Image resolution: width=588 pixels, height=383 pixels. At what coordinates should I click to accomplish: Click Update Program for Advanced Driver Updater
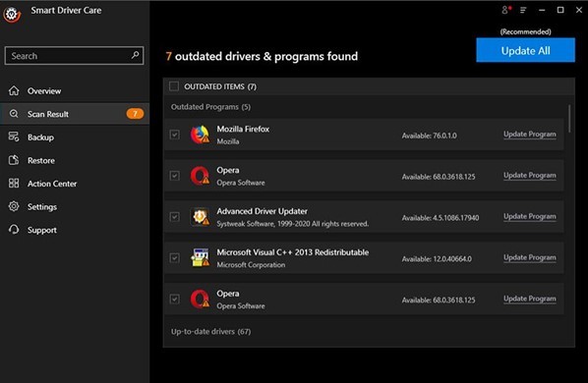tap(530, 216)
